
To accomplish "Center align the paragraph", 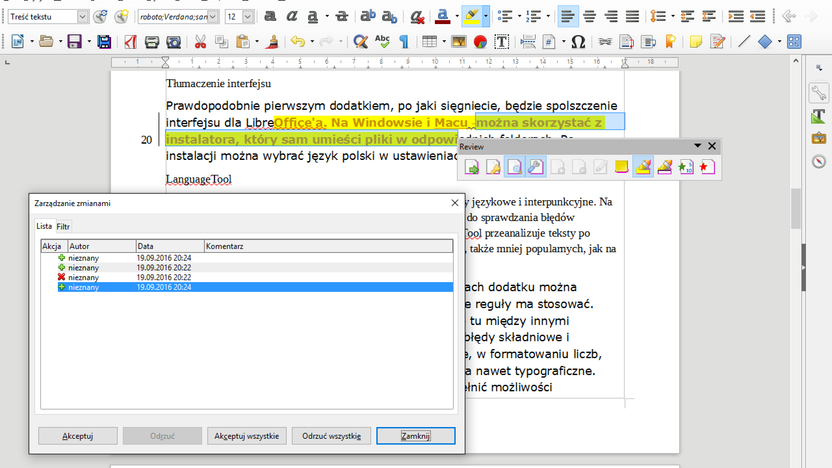I will pyautogui.click(x=590, y=16).
